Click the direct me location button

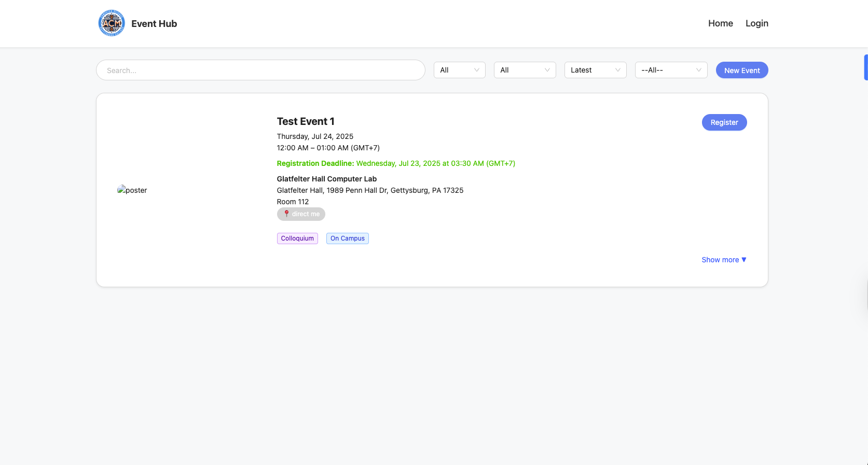coord(301,214)
